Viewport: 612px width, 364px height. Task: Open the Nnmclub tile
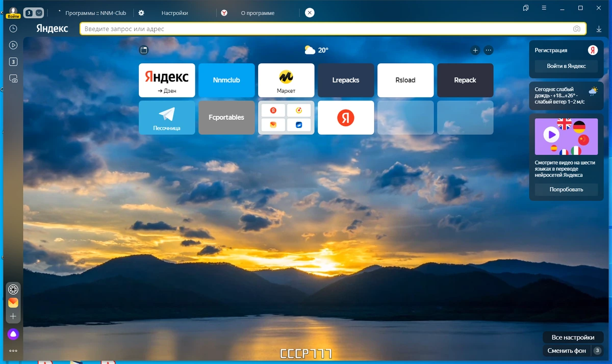(x=226, y=80)
